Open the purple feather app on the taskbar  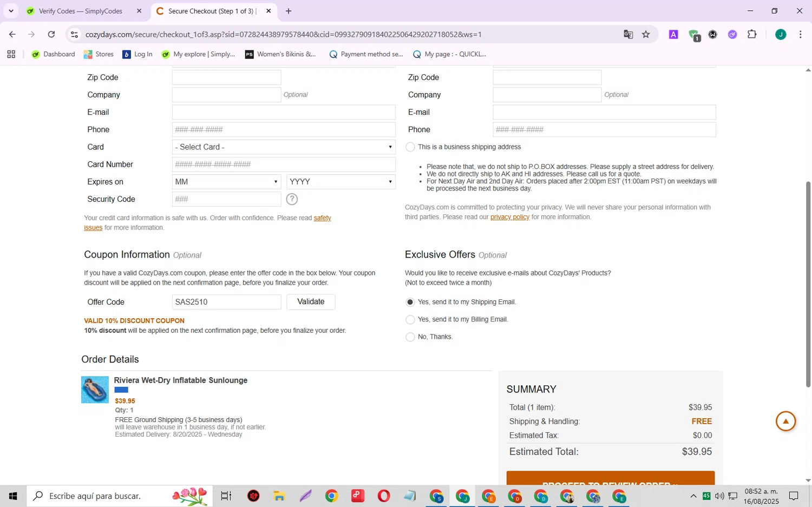click(x=305, y=496)
